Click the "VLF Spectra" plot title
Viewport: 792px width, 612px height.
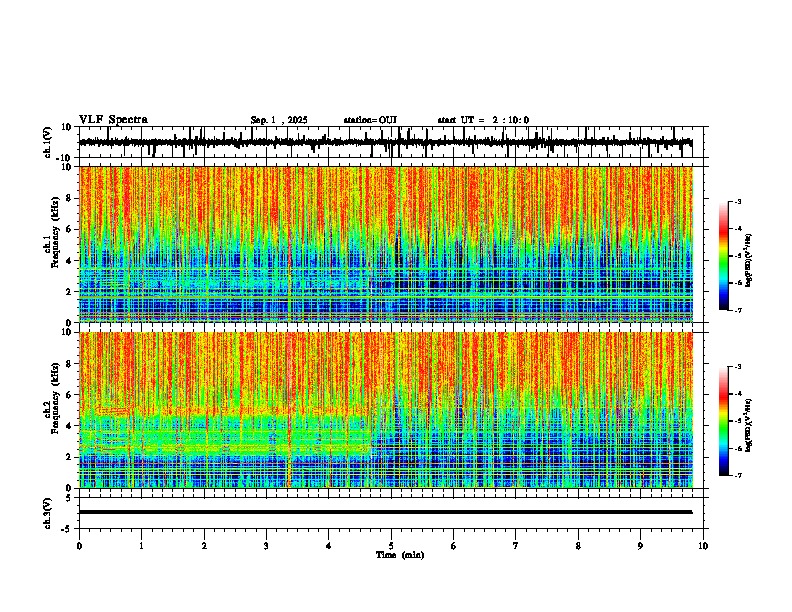click(x=113, y=120)
